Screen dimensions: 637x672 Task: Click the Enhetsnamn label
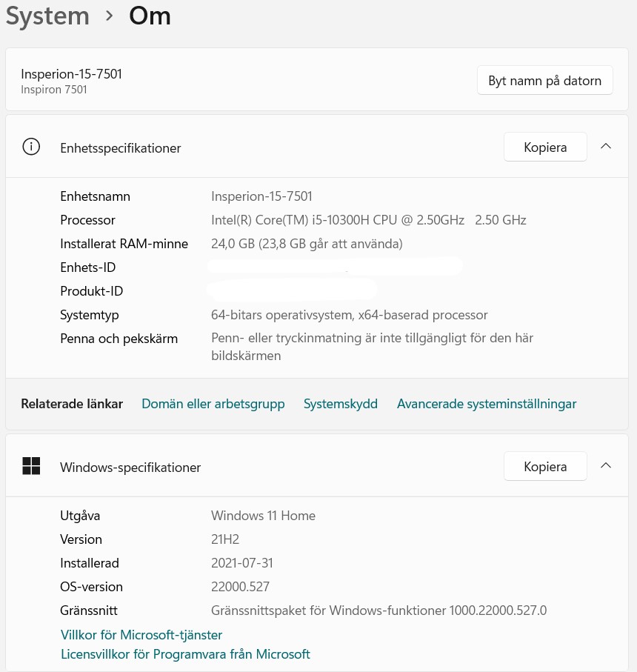(95, 196)
